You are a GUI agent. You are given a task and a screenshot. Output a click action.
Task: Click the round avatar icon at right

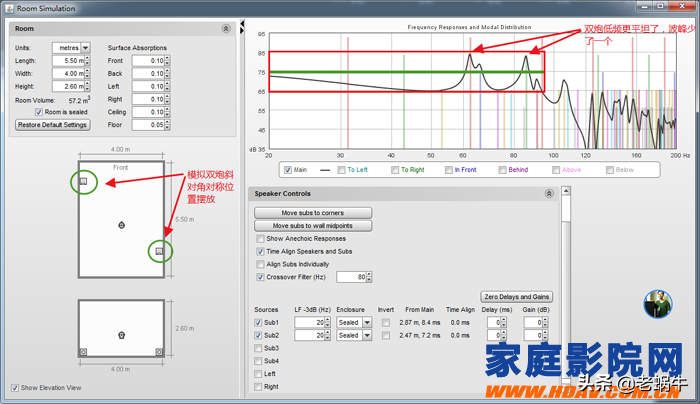click(657, 303)
